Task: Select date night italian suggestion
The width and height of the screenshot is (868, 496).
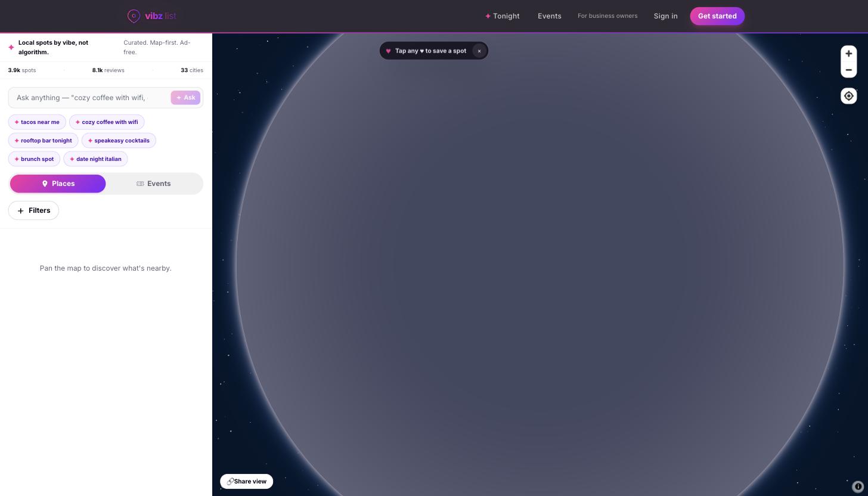Action: click(x=95, y=159)
